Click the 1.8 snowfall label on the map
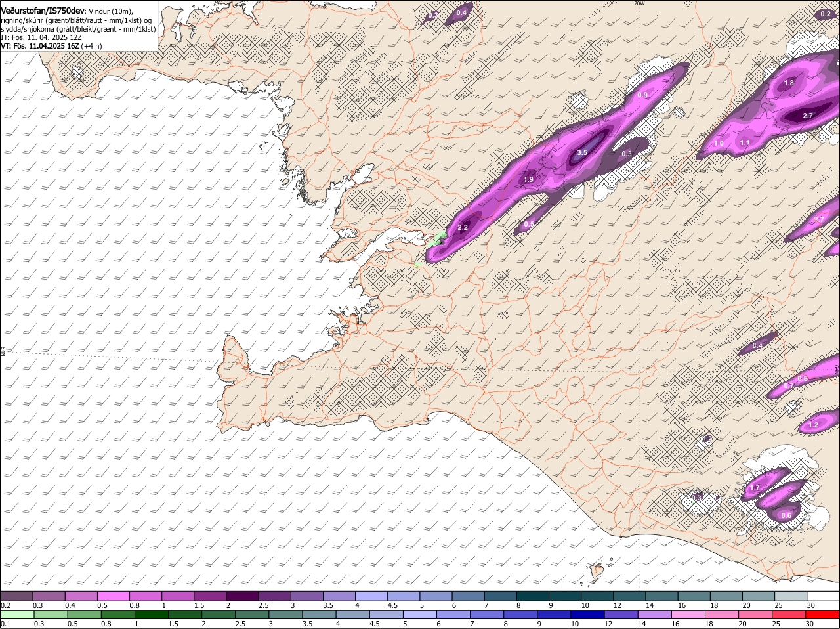 [789, 83]
